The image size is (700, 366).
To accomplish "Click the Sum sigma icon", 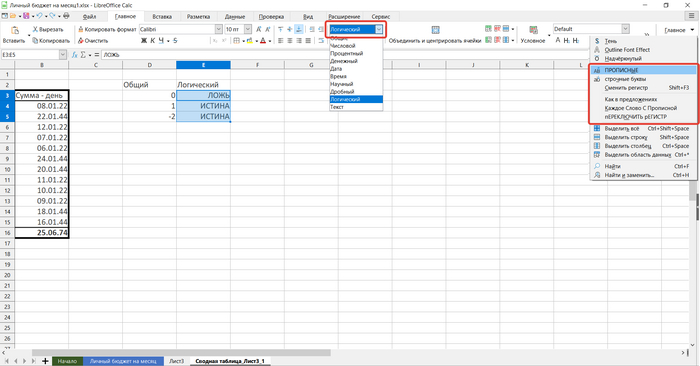I will (x=83, y=54).
